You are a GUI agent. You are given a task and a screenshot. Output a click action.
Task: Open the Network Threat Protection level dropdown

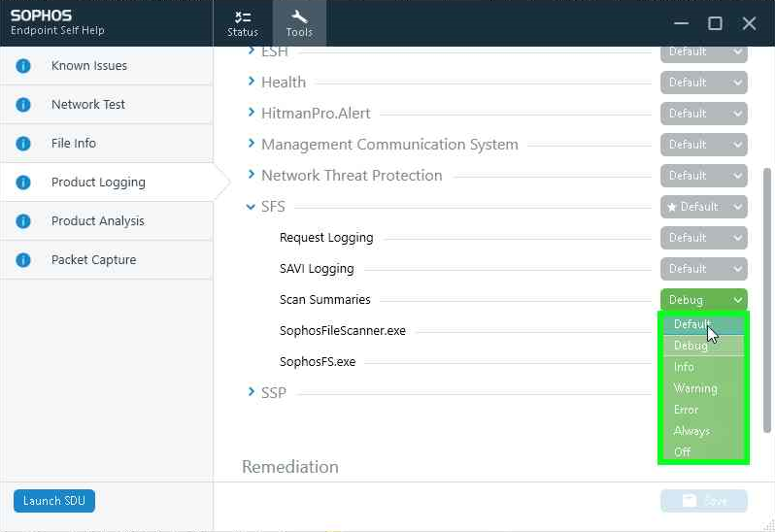(703, 176)
